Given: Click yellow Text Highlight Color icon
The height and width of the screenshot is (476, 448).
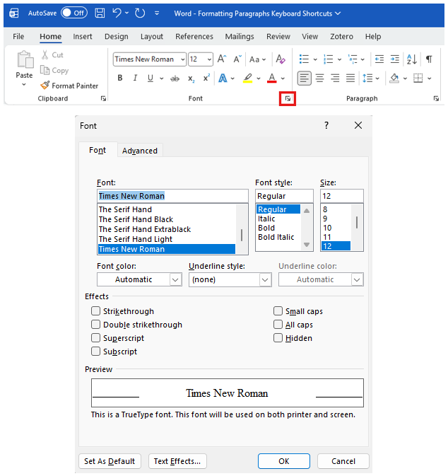Looking at the screenshot, I should click(248, 78).
